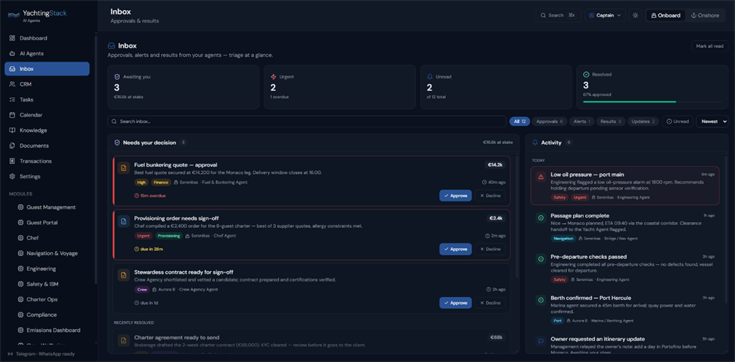Click the Telegram · WhatsApp ready status
The width and height of the screenshot is (735, 362).
(x=42, y=354)
